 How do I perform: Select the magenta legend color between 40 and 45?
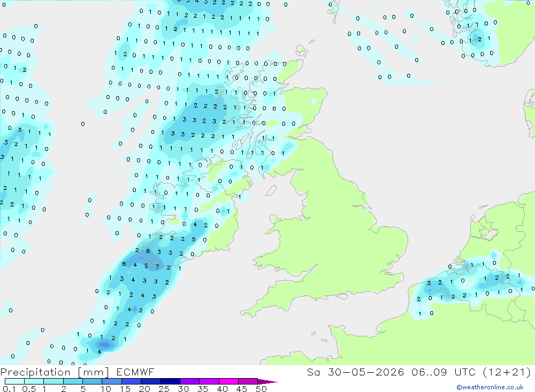click(x=228, y=381)
